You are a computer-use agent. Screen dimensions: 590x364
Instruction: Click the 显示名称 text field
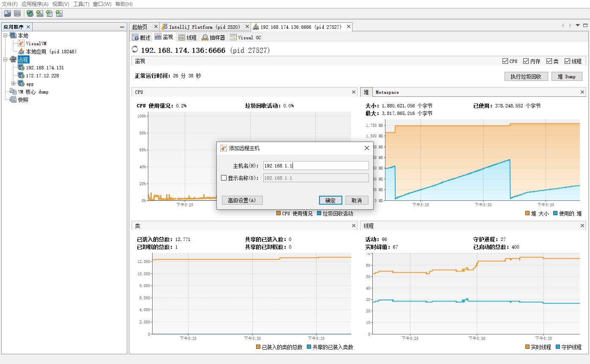click(316, 178)
